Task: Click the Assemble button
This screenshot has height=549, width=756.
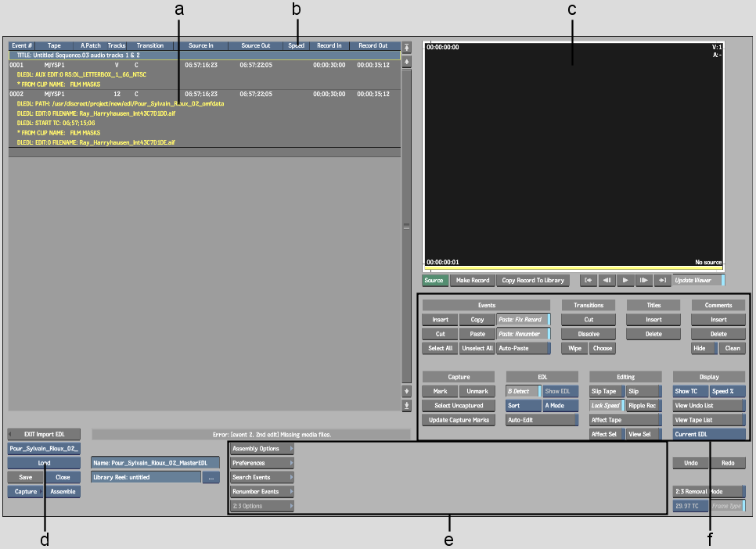Action: coord(63,492)
